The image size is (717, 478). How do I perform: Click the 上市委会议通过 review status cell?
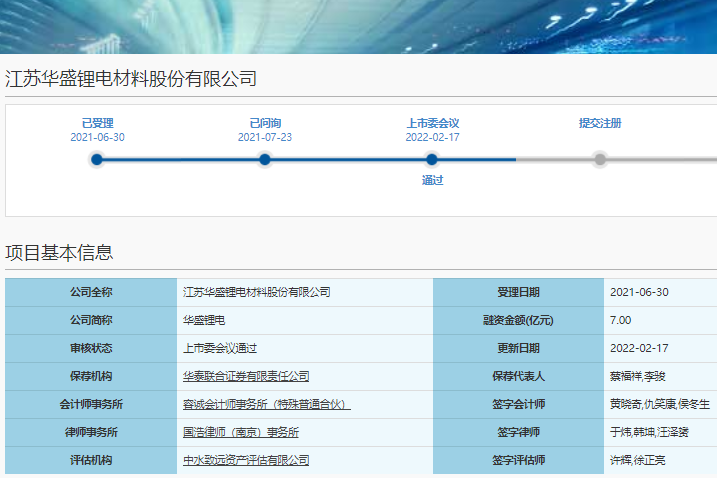pyautogui.click(x=220, y=348)
